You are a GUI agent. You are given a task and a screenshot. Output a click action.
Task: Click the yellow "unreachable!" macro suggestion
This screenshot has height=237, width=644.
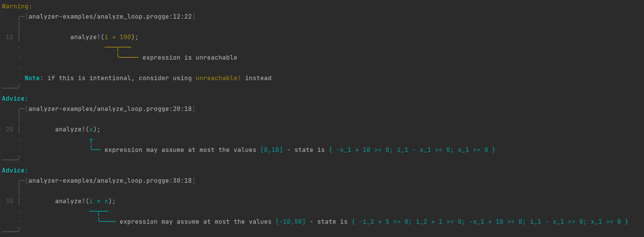pyautogui.click(x=218, y=78)
